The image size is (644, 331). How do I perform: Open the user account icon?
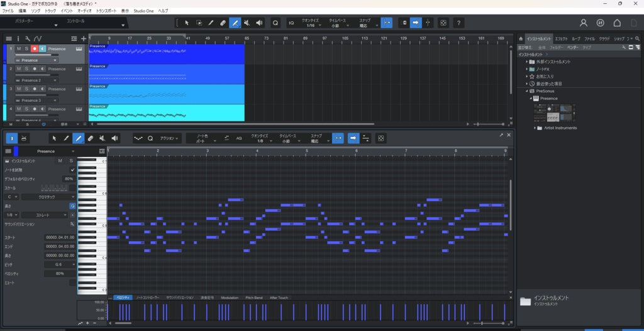point(584,23)
